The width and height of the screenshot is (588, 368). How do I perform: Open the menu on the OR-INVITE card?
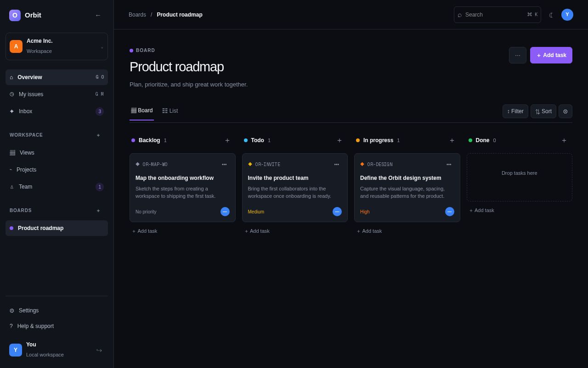coord(337,164)
